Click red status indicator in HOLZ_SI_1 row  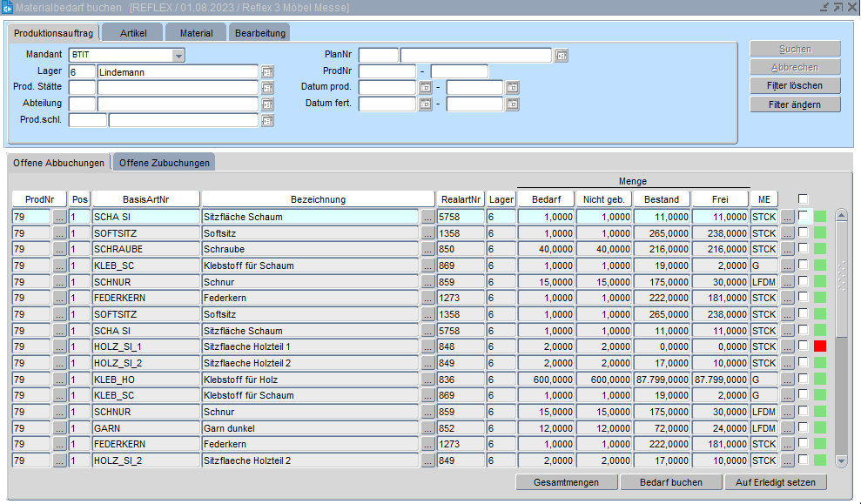coord(819,346)
